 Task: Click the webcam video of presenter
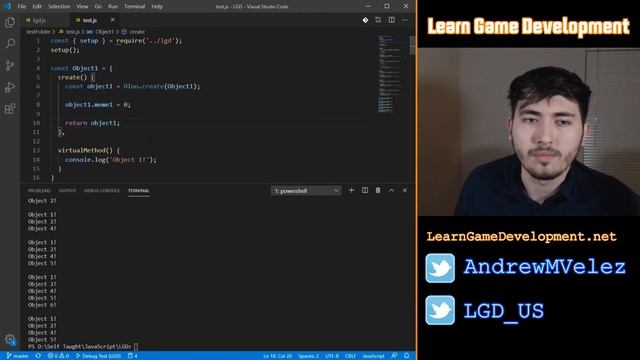point(529,132)
